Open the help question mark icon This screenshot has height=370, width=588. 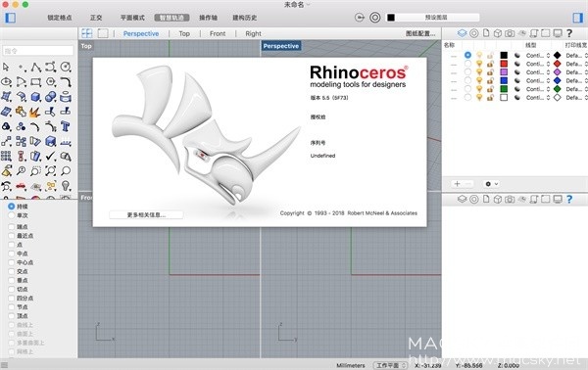tap(569, 33)
